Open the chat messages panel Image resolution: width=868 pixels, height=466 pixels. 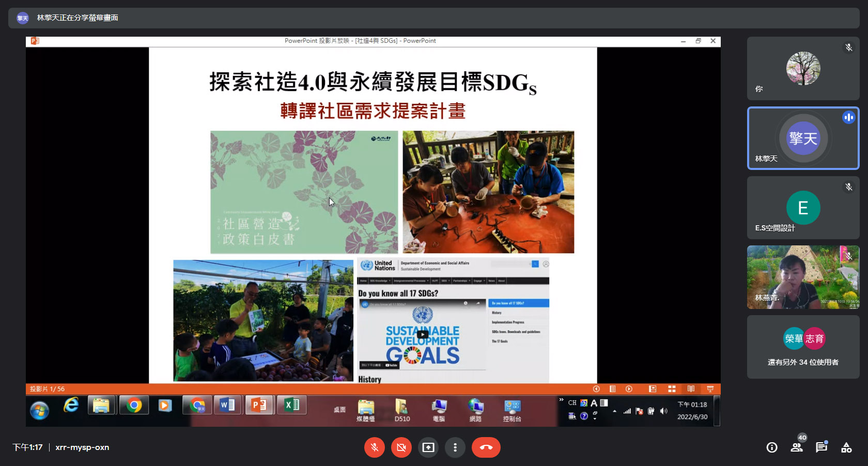[x=822, y=447]
